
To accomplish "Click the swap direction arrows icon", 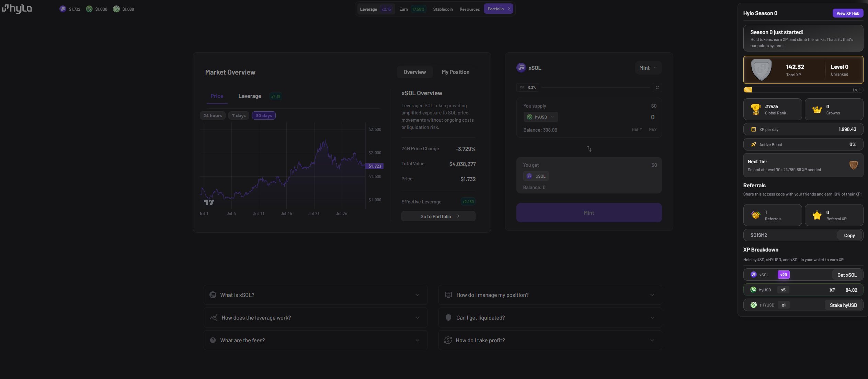I will (x=589, y=149).
